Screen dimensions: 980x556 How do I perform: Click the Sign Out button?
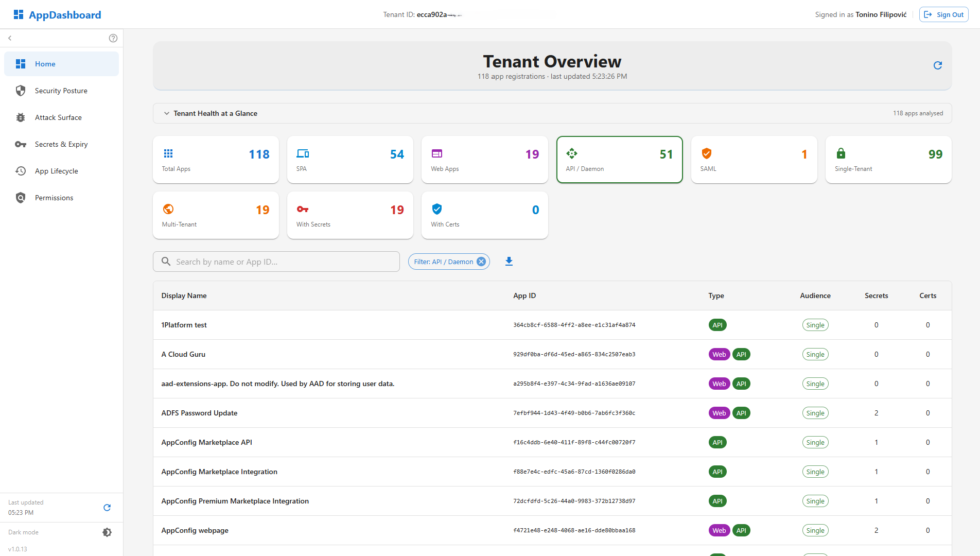(x=943, y=14)
